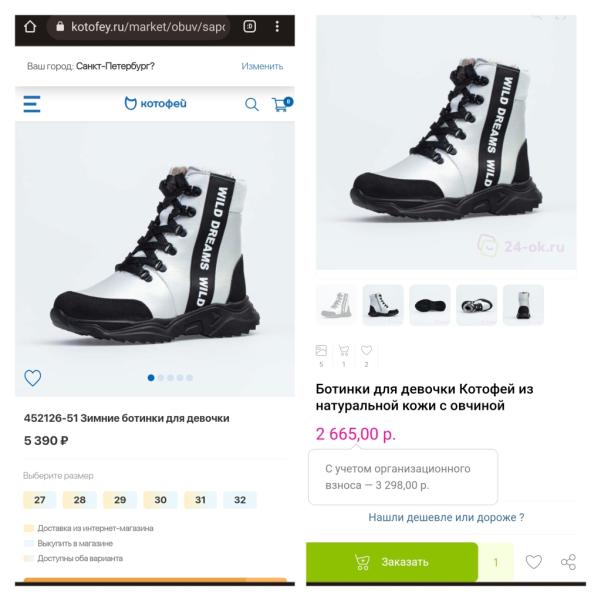Image resolution: width=601 pixels, height=600 pixels.
Task: Open the shopping cart icon
Action: (280, 104)
